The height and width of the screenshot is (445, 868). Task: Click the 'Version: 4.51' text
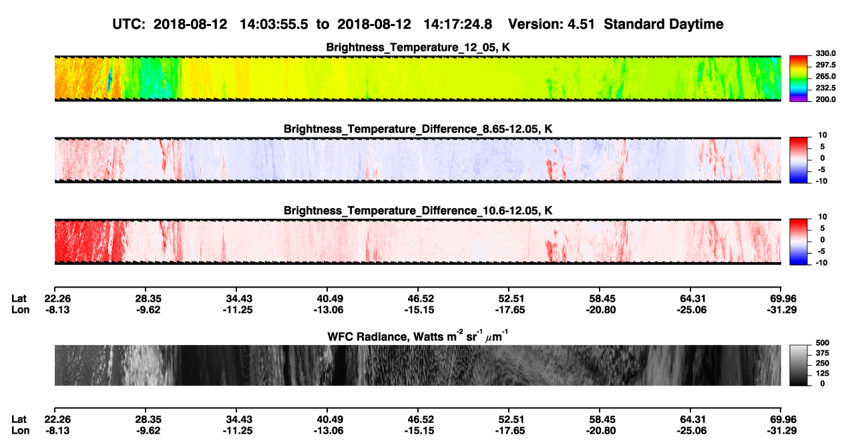550,25
